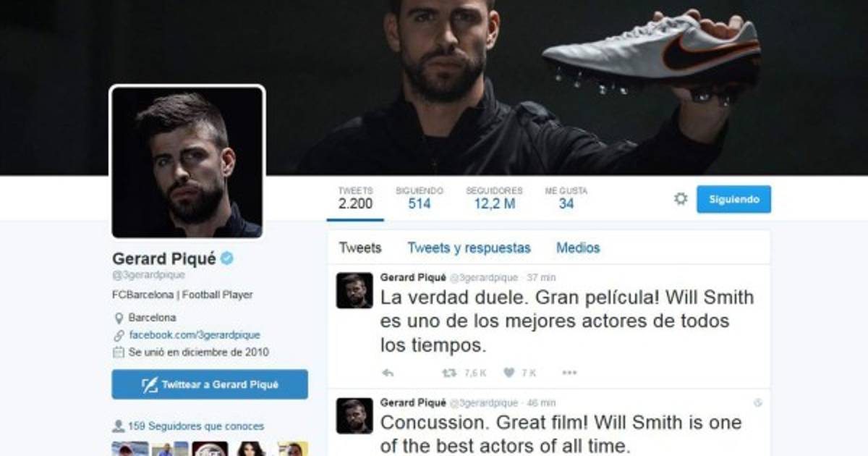Open more options on the first tweet
The height and width of the screenshot is (456, 868).
point(569,373)
